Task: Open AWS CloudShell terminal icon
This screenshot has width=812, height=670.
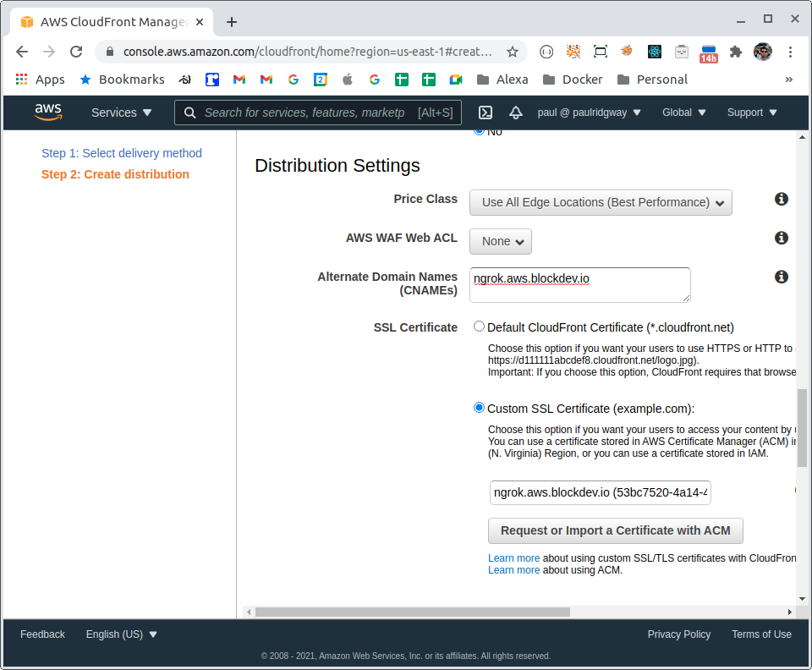Action: click(486, 113)
